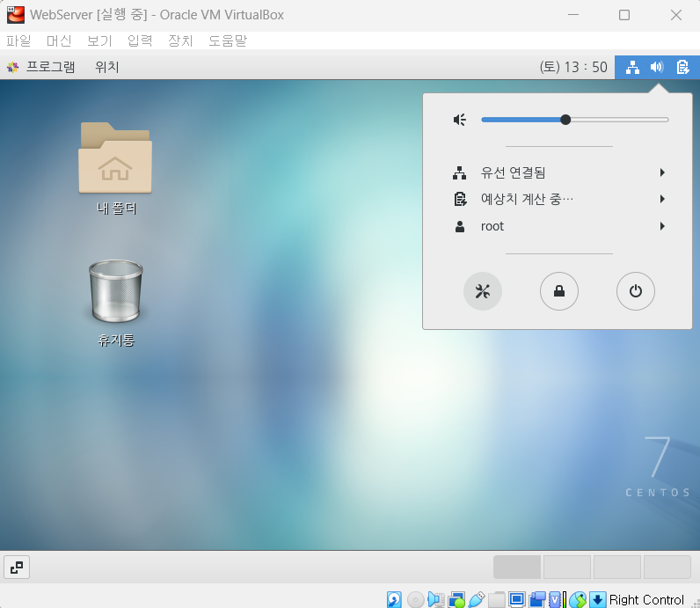
Task: Mute using the speaker icon beside volume slider
Action: [x=459, y=120]
